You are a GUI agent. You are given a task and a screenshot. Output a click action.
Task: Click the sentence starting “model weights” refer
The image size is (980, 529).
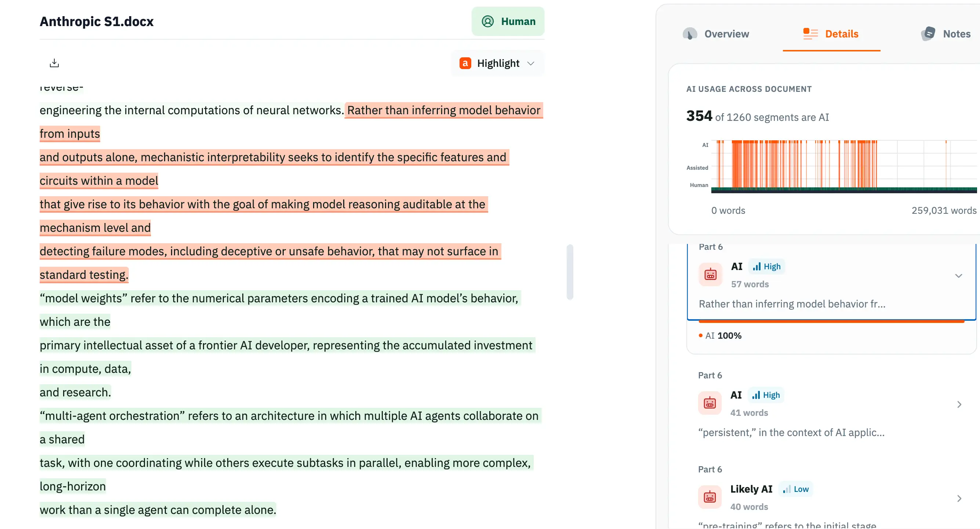(x=280, y=298)
